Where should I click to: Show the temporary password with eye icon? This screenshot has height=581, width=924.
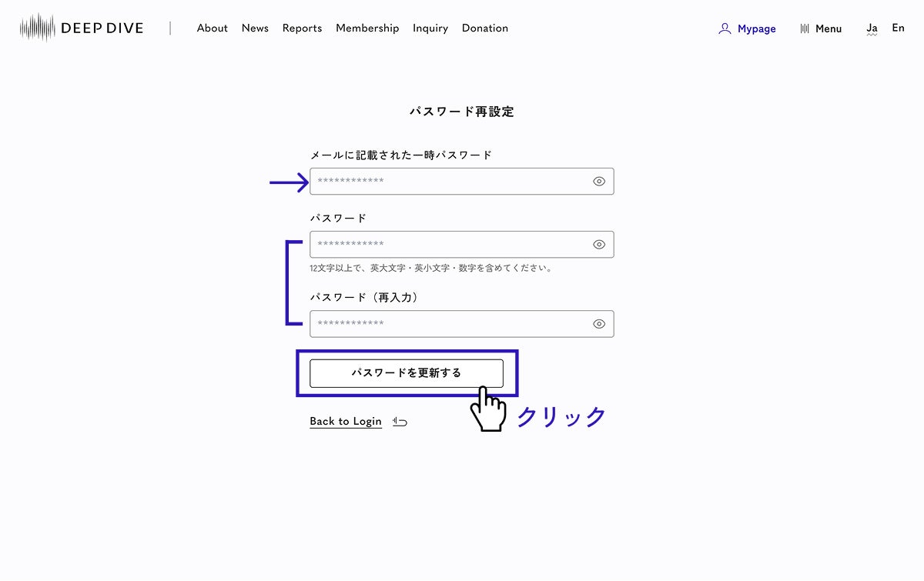click(x=599, y=182)
